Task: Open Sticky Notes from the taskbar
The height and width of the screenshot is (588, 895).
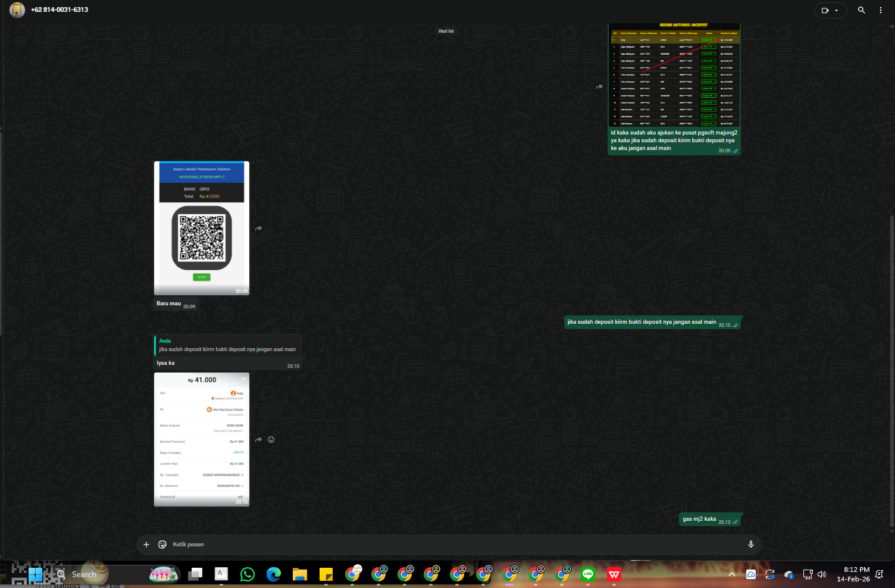Action: [x=326, y=574]
